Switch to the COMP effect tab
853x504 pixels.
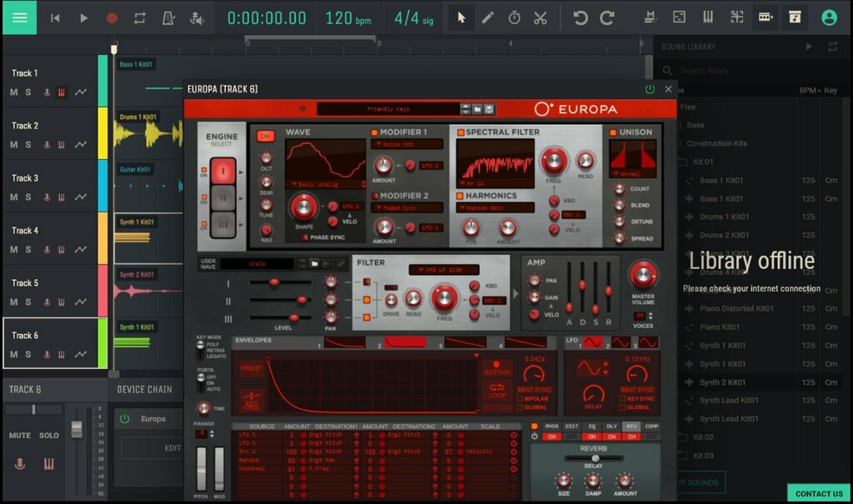[x=651, y=427]
